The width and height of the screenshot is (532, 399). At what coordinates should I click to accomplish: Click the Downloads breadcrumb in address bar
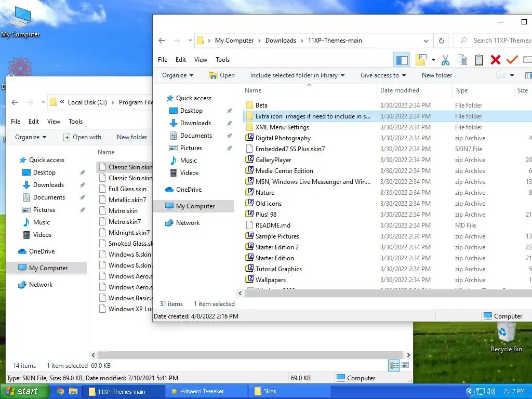[x=281, y=41]
